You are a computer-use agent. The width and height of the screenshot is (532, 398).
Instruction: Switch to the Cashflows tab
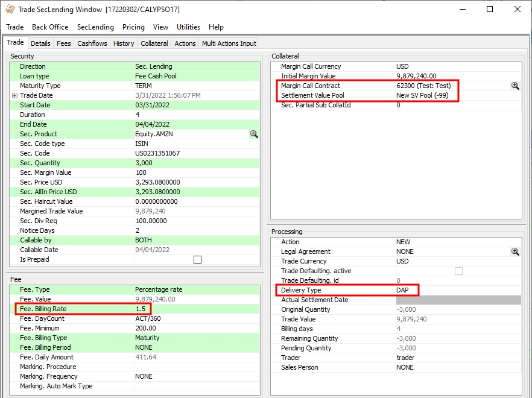[x=92, y=43]
